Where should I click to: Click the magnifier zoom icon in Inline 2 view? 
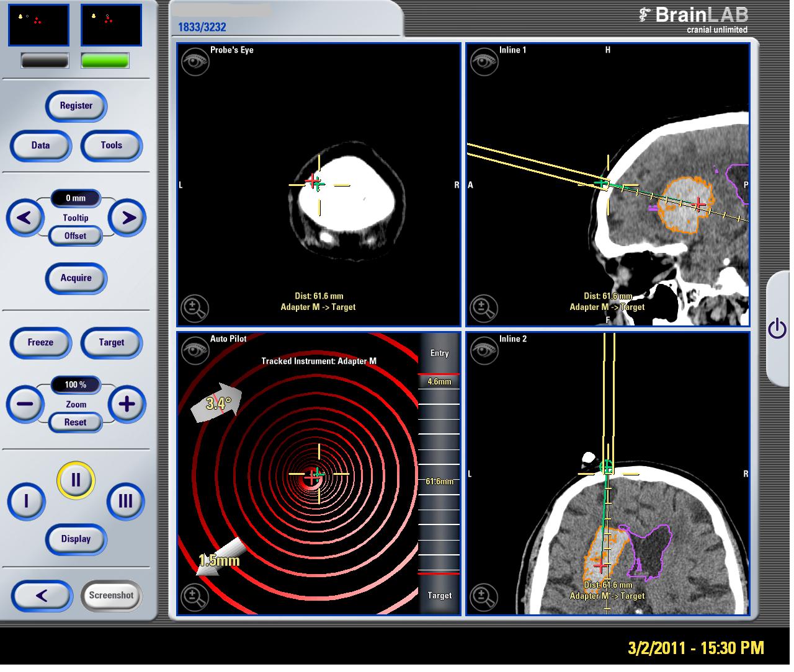click(x=484, y=597)
